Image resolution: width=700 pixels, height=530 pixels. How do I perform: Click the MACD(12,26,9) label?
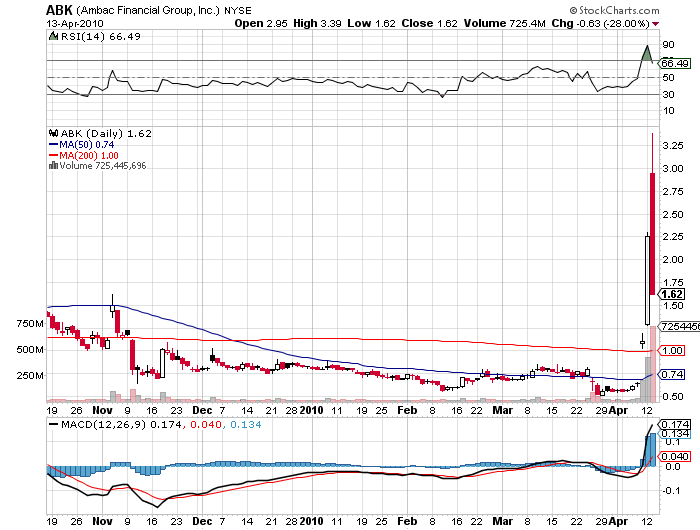pyautogui.click(x=104, y=424)
